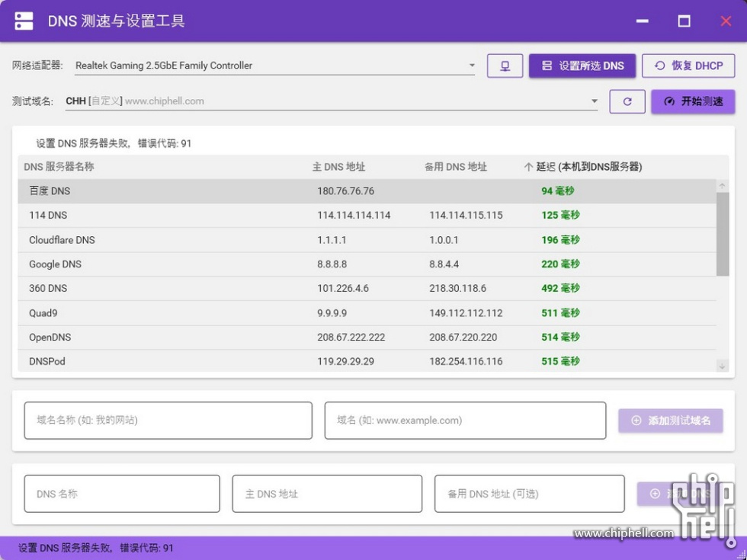747x560 pixels.
Task: Click the 180.76.76.76 address cell
Action: pos(345,191)
